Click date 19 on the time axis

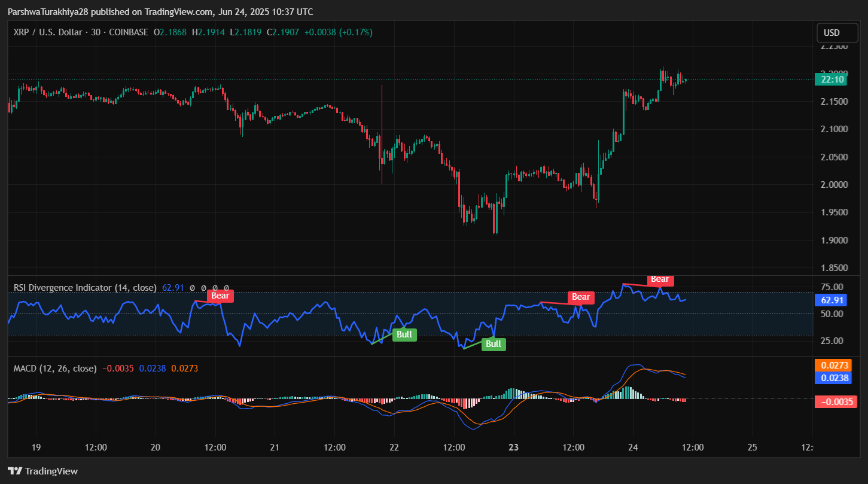pyautogui.click(x=36, y=447)
